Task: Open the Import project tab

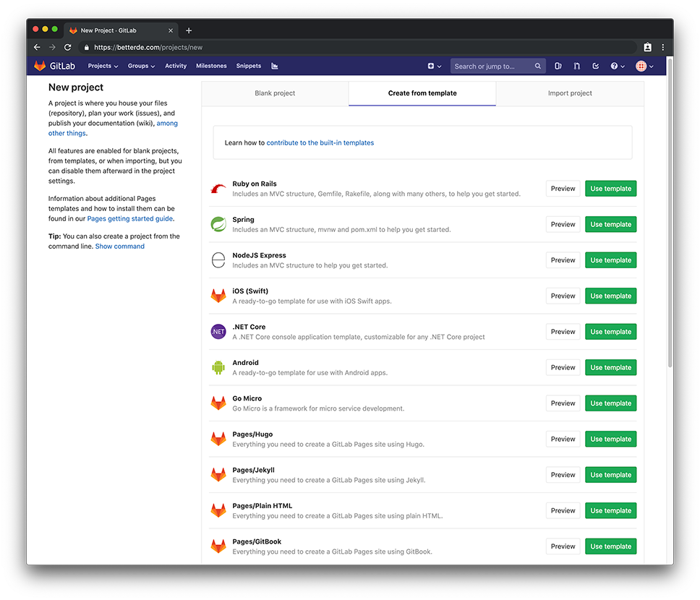Action: [569, 93]
